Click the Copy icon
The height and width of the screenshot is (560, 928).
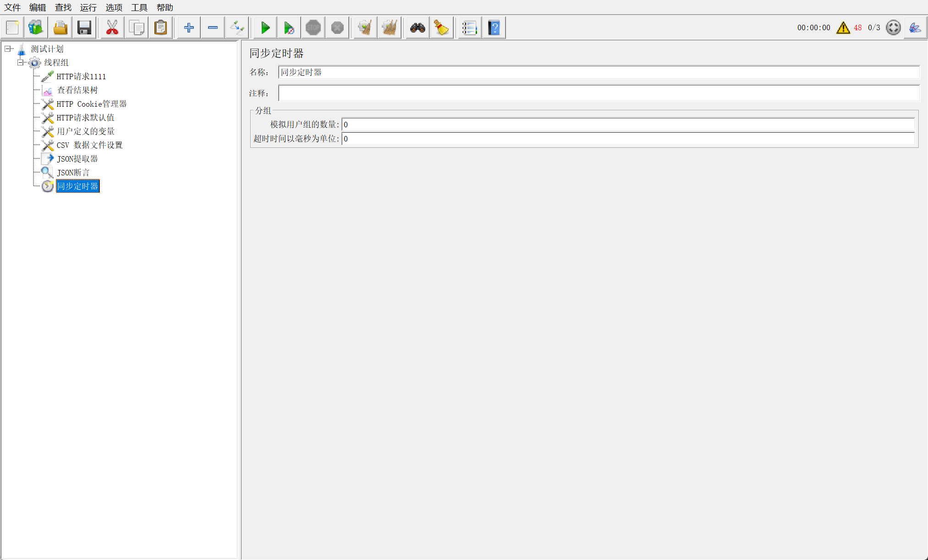click(x=137, y=28)
